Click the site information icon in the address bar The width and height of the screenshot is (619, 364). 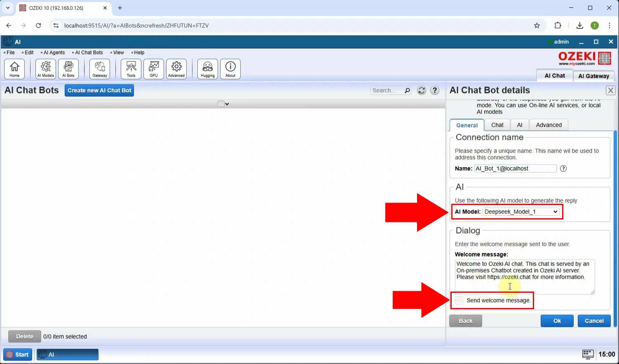[56, 26]
